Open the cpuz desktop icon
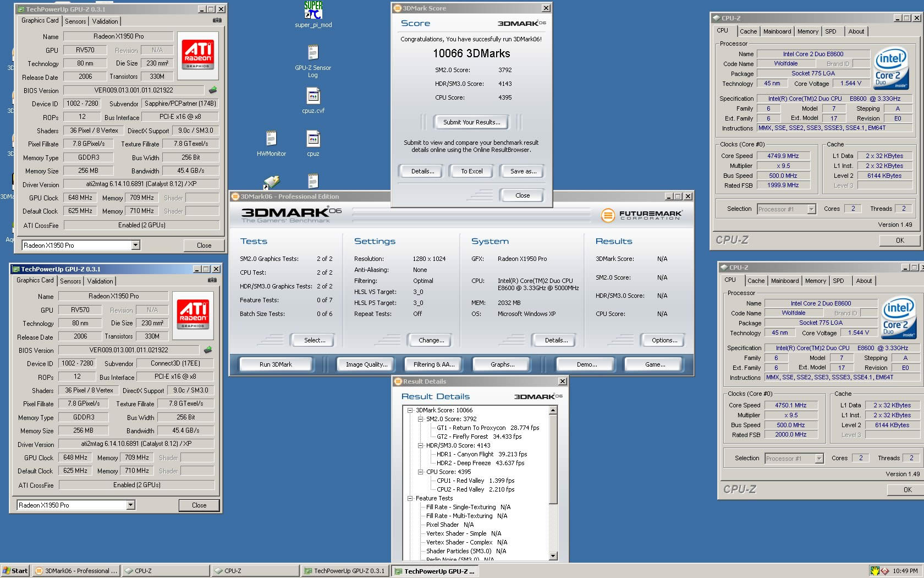 tap(313, 143)
